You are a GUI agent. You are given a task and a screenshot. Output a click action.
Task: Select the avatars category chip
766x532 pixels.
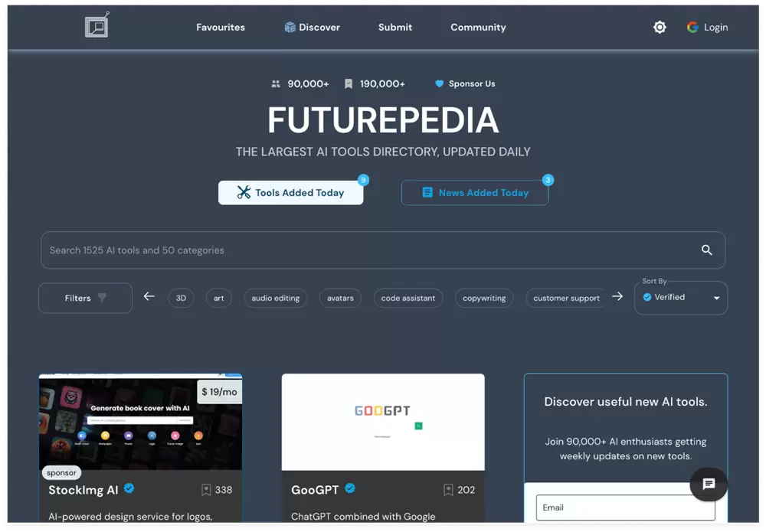(x=340, y=298)
